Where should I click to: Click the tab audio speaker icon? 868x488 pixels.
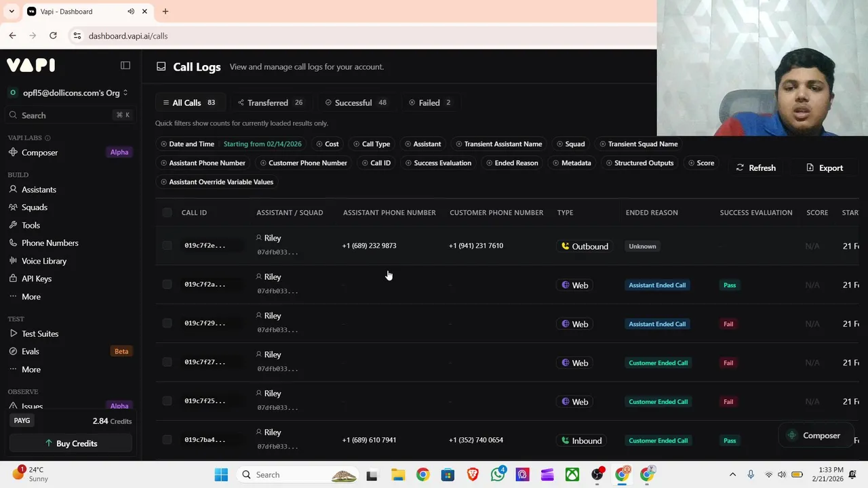[131, 12]
